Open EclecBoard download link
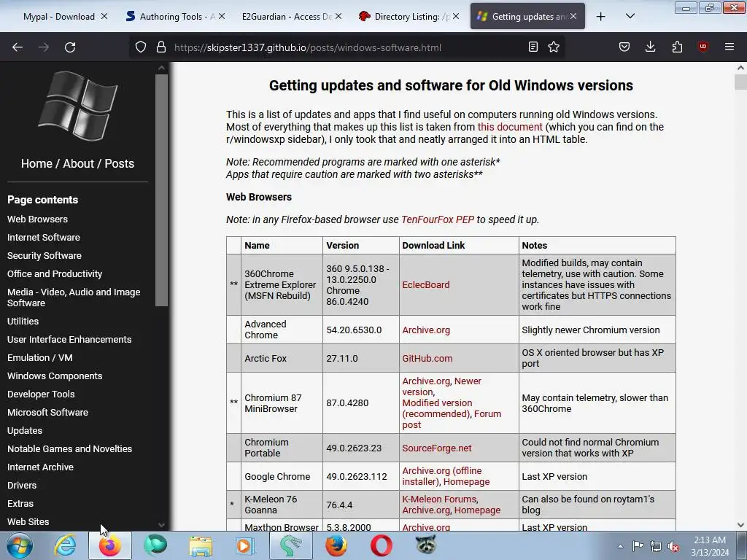 [425, 285]
